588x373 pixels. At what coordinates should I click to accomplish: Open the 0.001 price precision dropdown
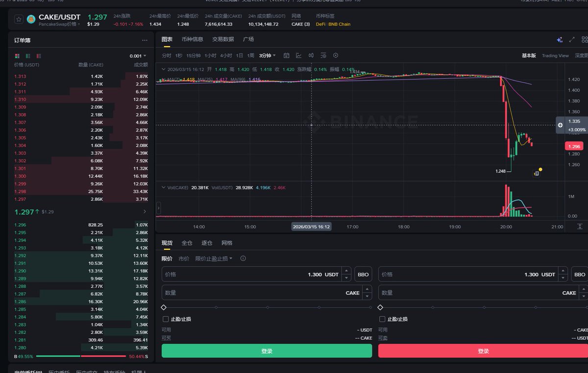click(138, 56)
